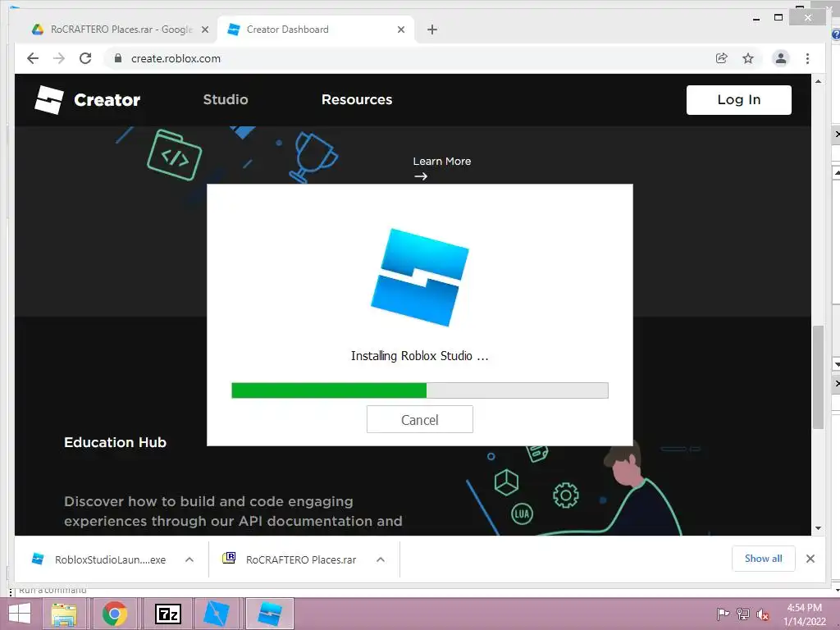Click the Chrome taskbar icon
Viewport: 840px width, 630px height.
[x=115, y=614]
